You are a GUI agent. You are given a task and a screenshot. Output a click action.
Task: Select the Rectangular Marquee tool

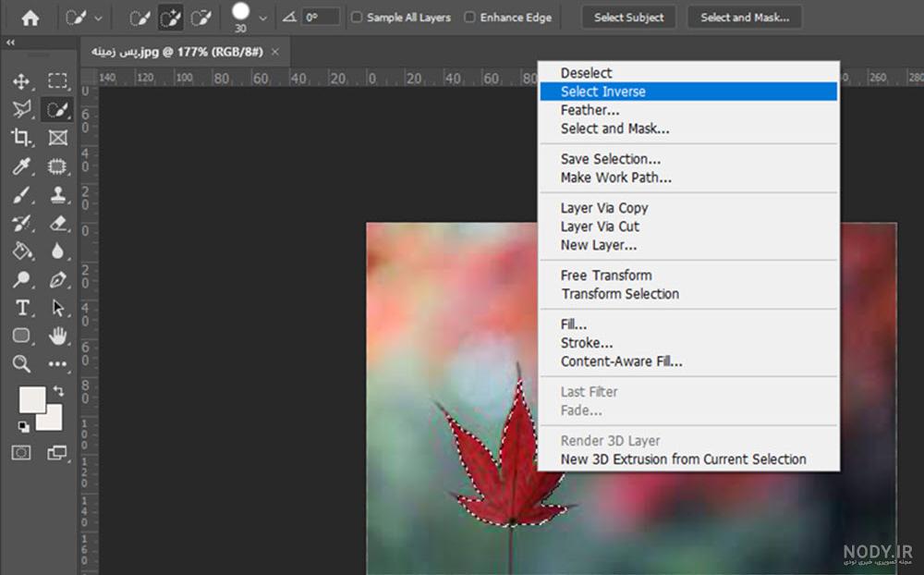[x=57, y=80]
